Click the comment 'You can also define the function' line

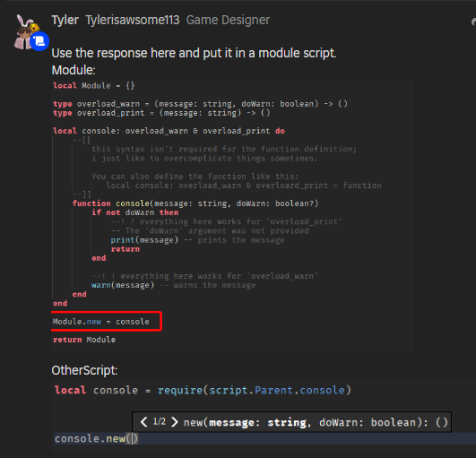pyautogui.click(x=195, y=177)
